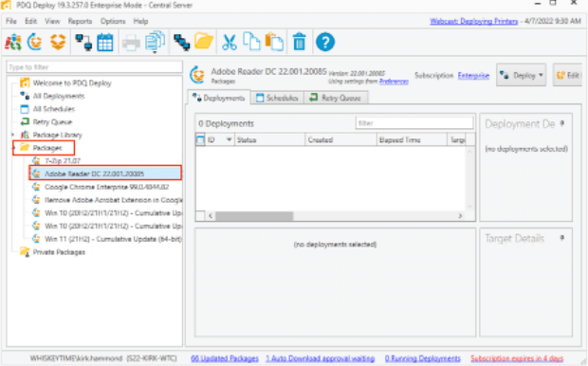Click the Paste clipboard toolbar icon
The height and width of the screenshot is (366, 588).
tap(274, 42)
